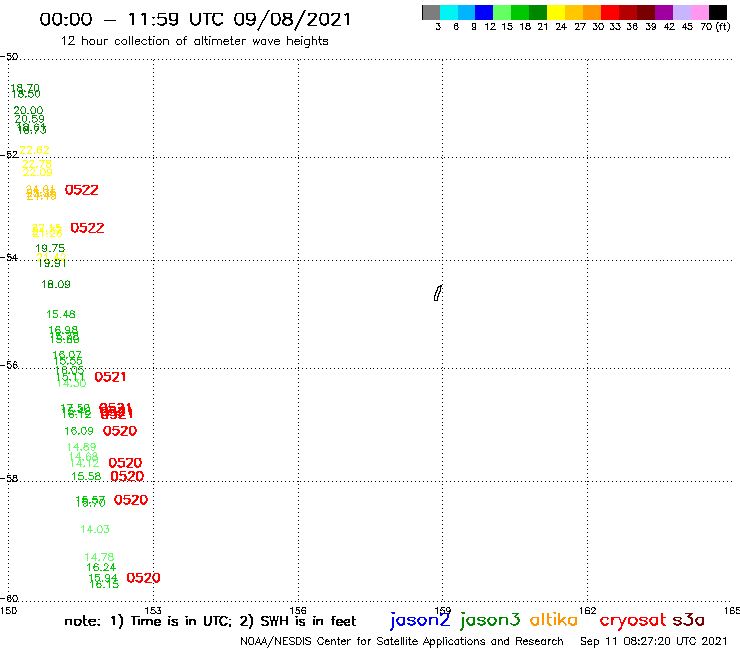
Task: Click the '70 (ft)' legend scale label
Action: point(715,27)
